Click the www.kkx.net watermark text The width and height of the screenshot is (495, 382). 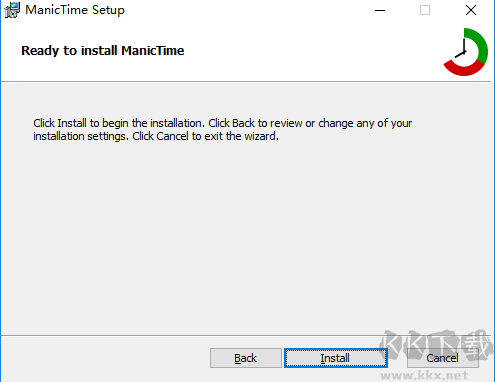(x=424, y=375)
